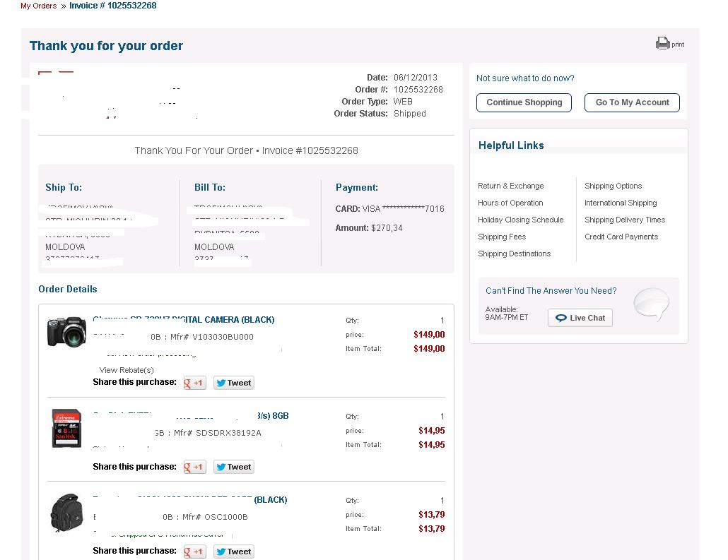Viewport: 728px width, 560px height.
Task: Tweet the SanDisk 8GB card purchase
Action: click(x=234, y=467)
